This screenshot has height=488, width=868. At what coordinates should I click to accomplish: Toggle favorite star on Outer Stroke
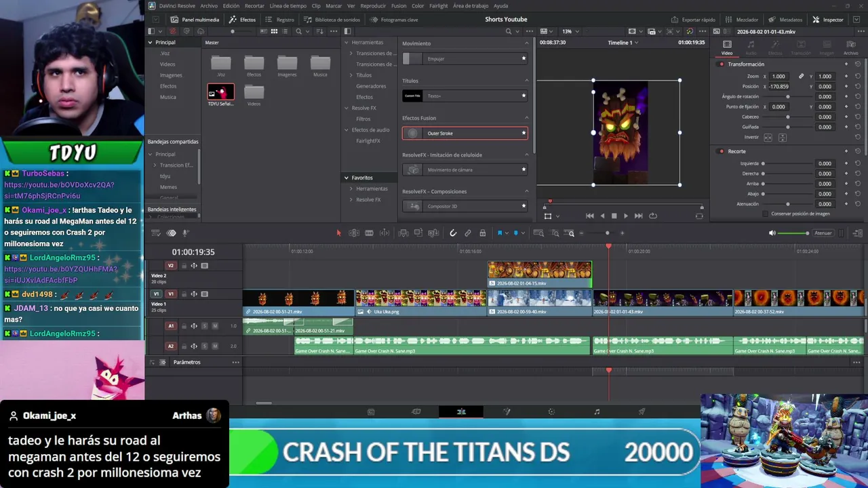click(524, 133)
